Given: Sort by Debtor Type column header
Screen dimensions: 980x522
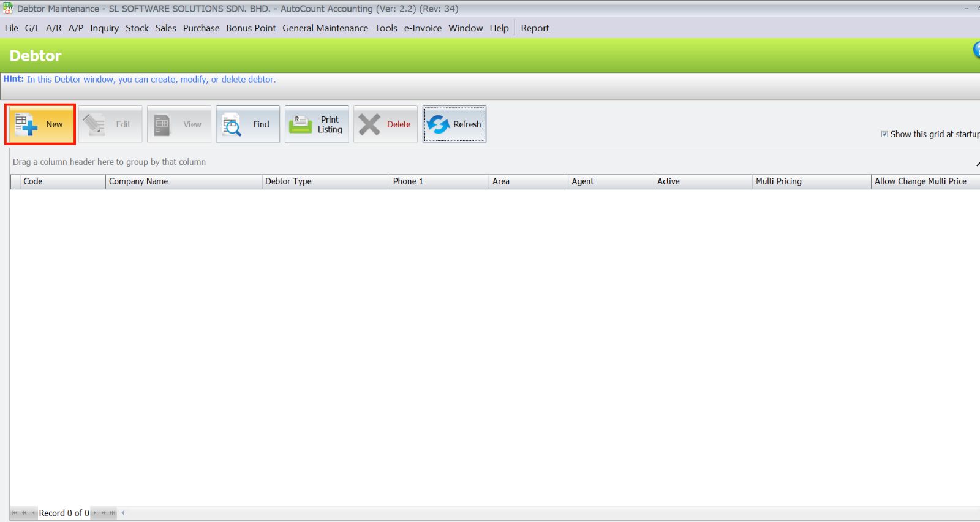Looking at the screenshot, I should (x=325, y=181).
